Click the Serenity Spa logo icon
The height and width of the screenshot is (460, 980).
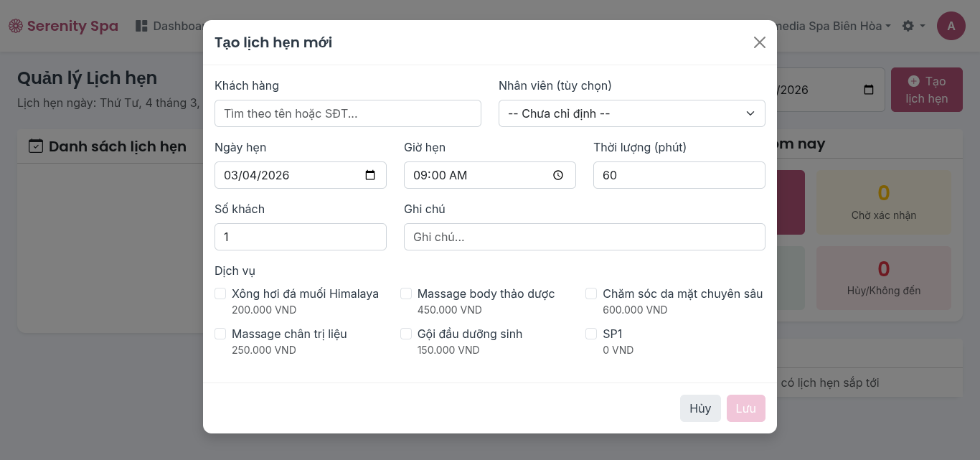click(16, 26)
